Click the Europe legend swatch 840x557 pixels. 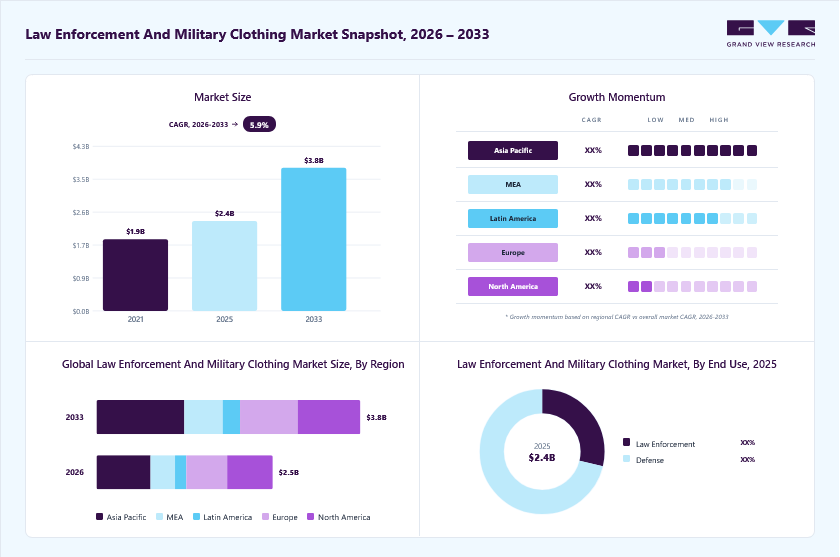click(x=265, y=517)
